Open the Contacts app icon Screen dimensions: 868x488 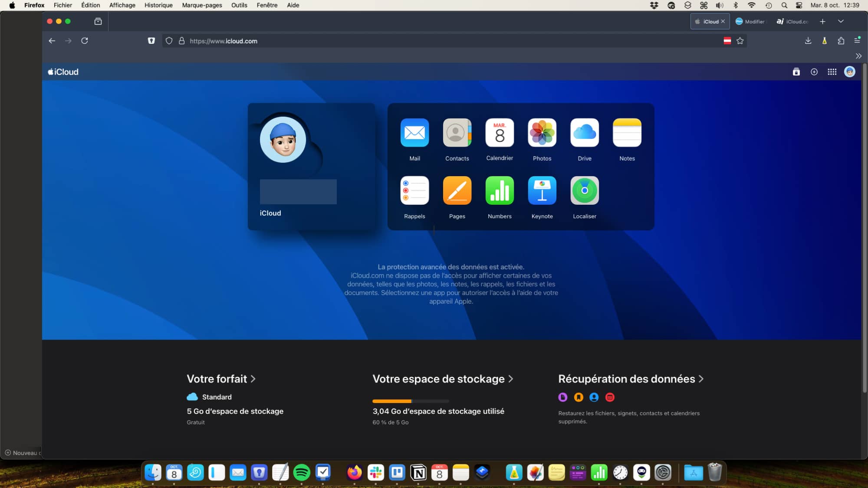pos(457,133)
